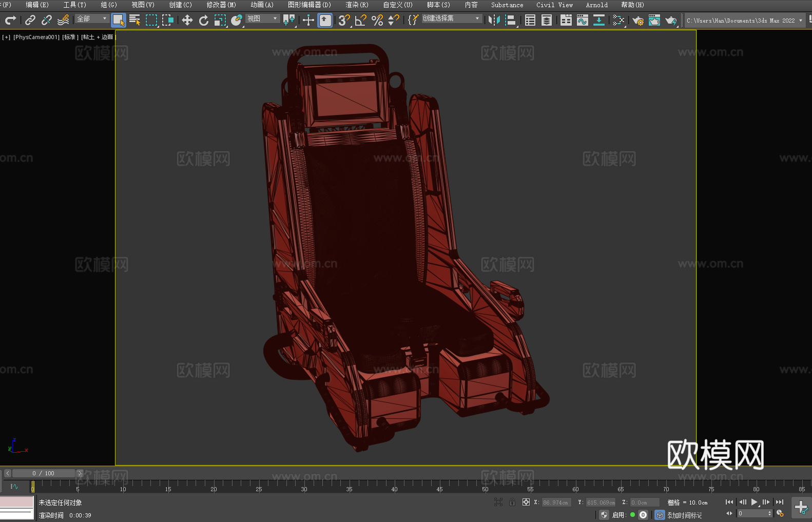The image size is (812, 522).
Task: Open the 编辑(E) menu
Action: pyautogui.click(x=37, y=5)
